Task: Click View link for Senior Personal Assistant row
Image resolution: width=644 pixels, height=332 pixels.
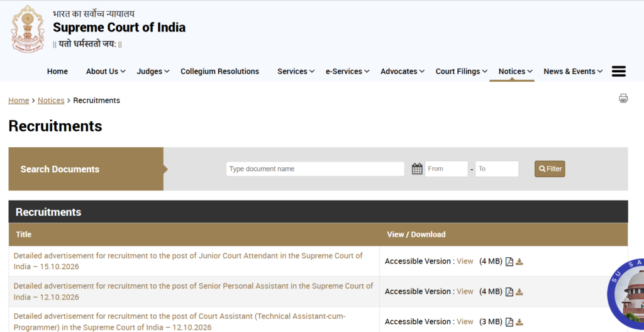Action: click(465, 291)
